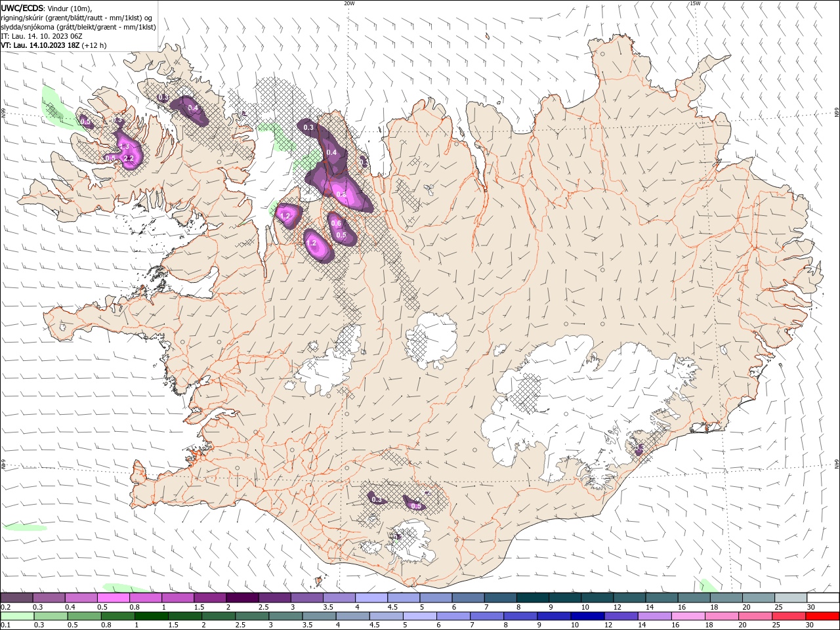Click the palest green 0.1 swatch, lower legend
This screenshot has height=630, width=840.
tap(17, 616)
